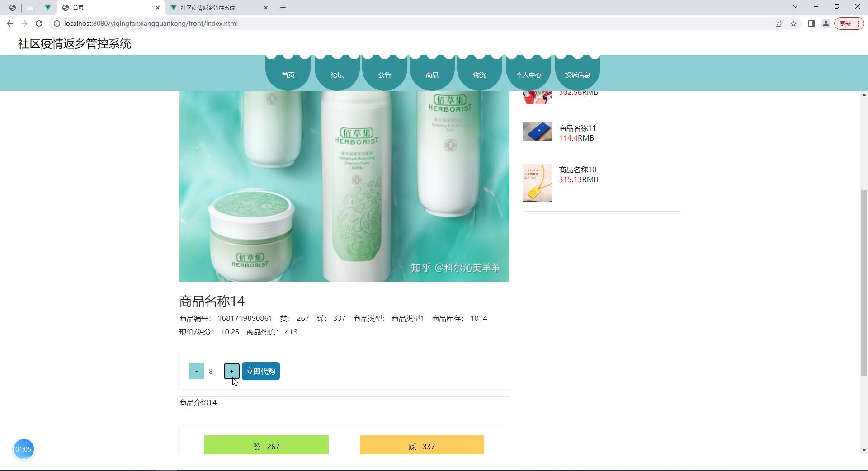Click the address bar URL

[151, 24]
